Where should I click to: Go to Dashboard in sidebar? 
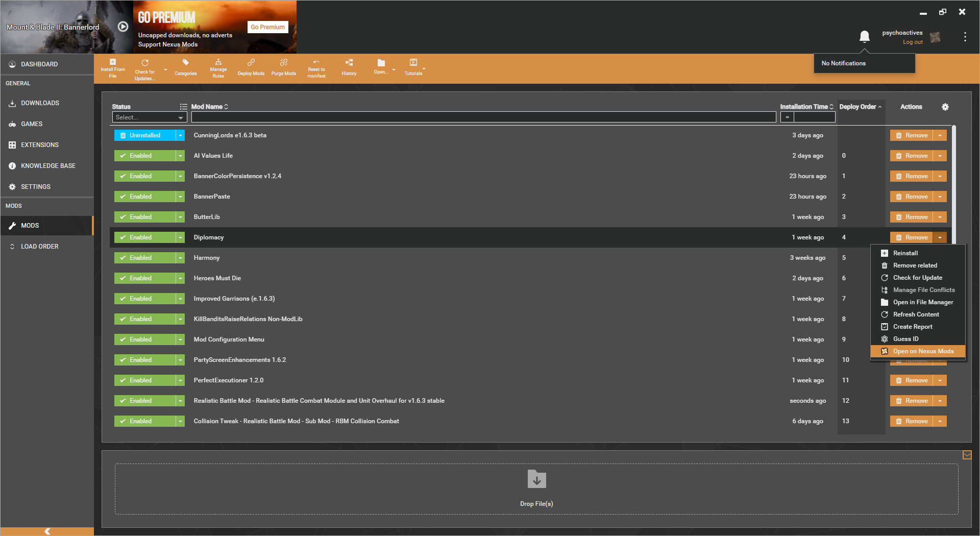pos(47,64)
